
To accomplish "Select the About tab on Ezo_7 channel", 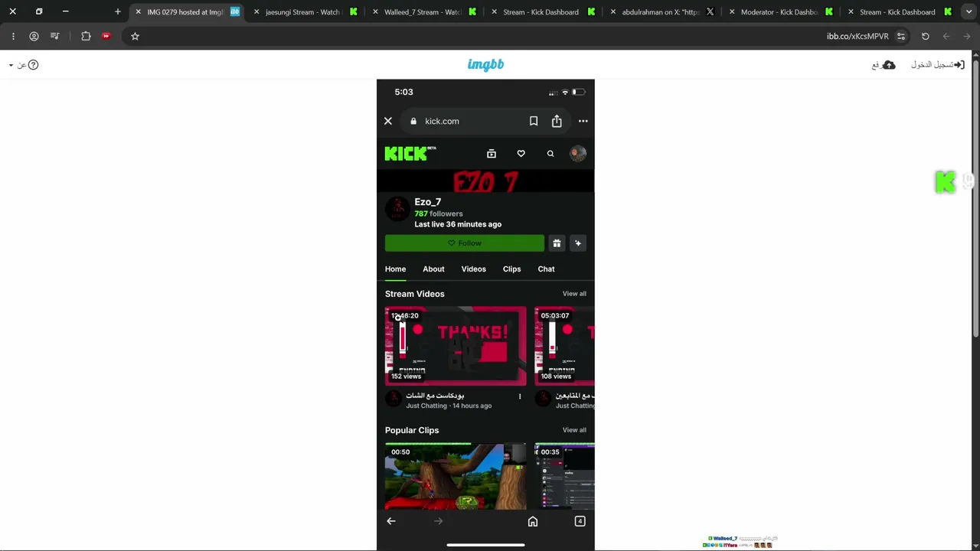I will click(433, 269).
